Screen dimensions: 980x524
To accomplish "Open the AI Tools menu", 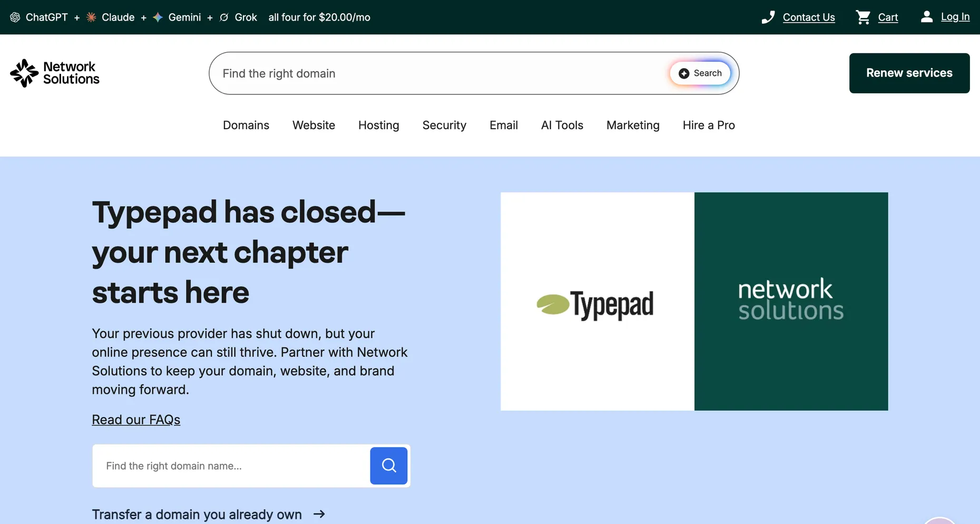I will pyautogui.click(x=562, y=125).
